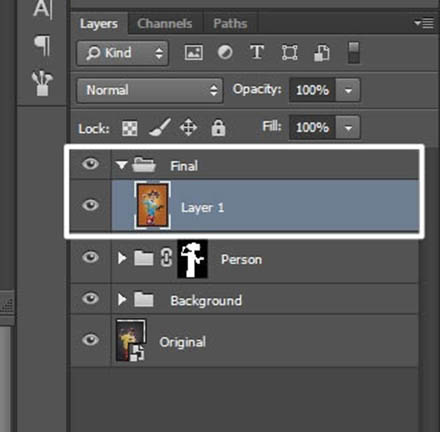
Task: Switch to the Channels tab
Action: (x=165, y=24)
